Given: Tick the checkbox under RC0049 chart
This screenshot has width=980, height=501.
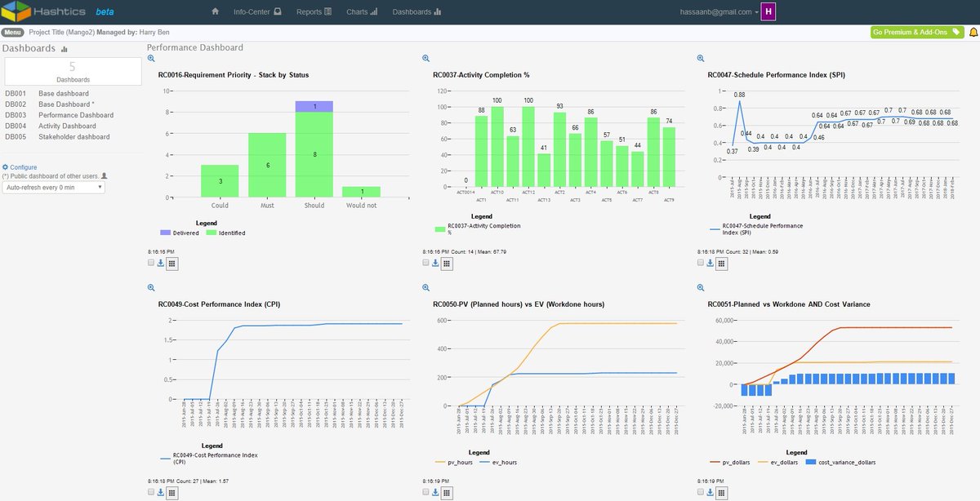Looking at the screenshot, I should tap(151, 492).
